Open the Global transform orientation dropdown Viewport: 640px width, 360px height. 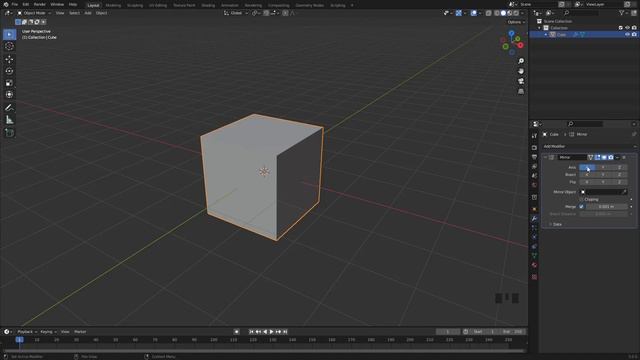click(x=236, y=13)
